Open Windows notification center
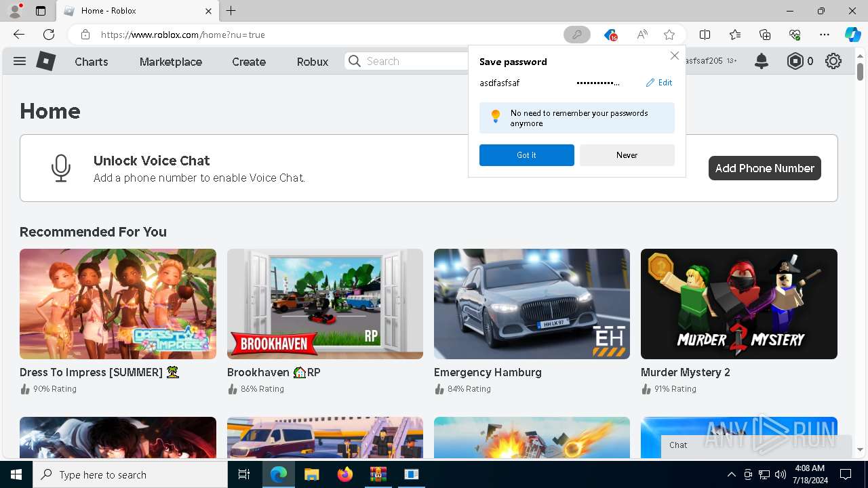 tap(846, 474)
